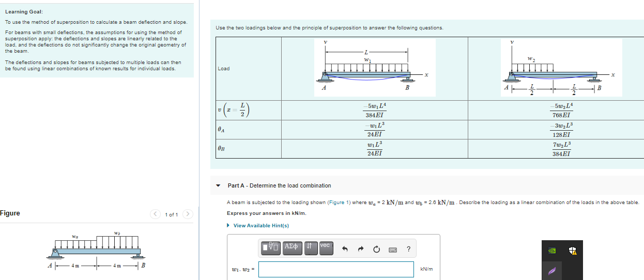The image size is (644, 280).
Task: Click the -3w2L³/128EI slope cell
Action: point(561,130)
